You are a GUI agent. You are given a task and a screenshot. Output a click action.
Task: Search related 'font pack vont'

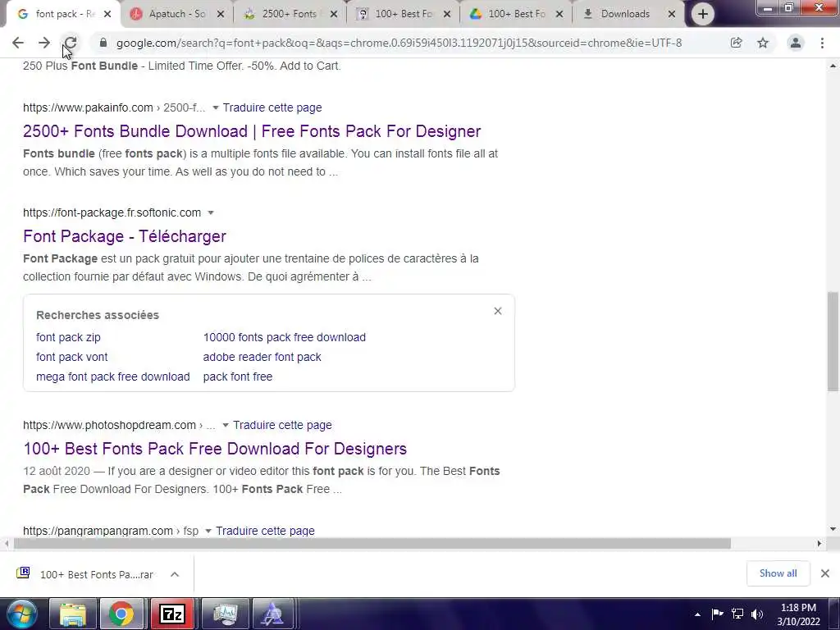pos(72,358)
